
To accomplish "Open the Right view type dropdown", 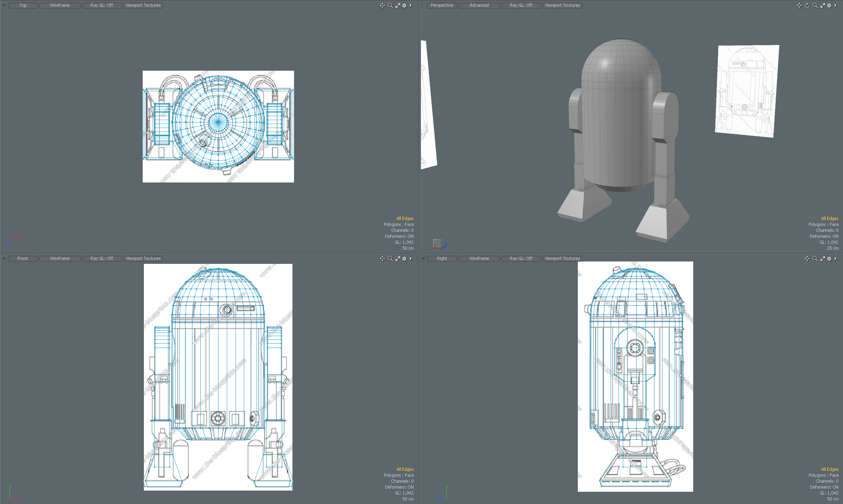I will [x=442, y=259].
